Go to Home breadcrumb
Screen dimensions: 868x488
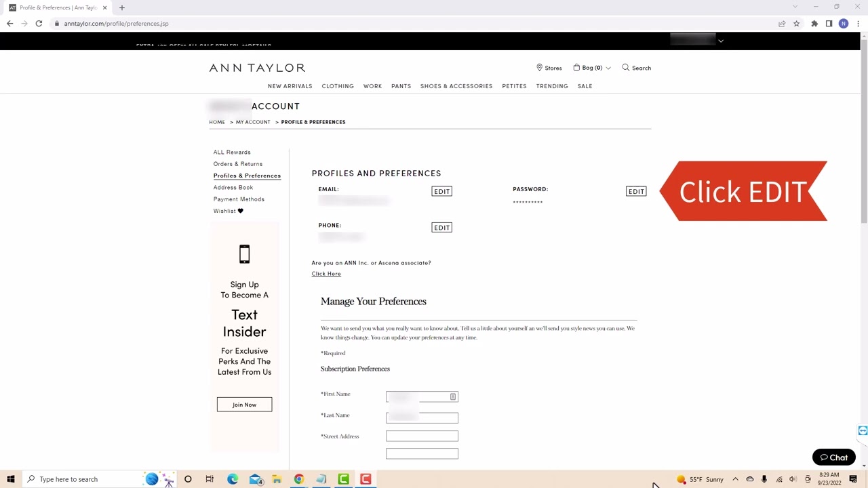tap(217, 122)
